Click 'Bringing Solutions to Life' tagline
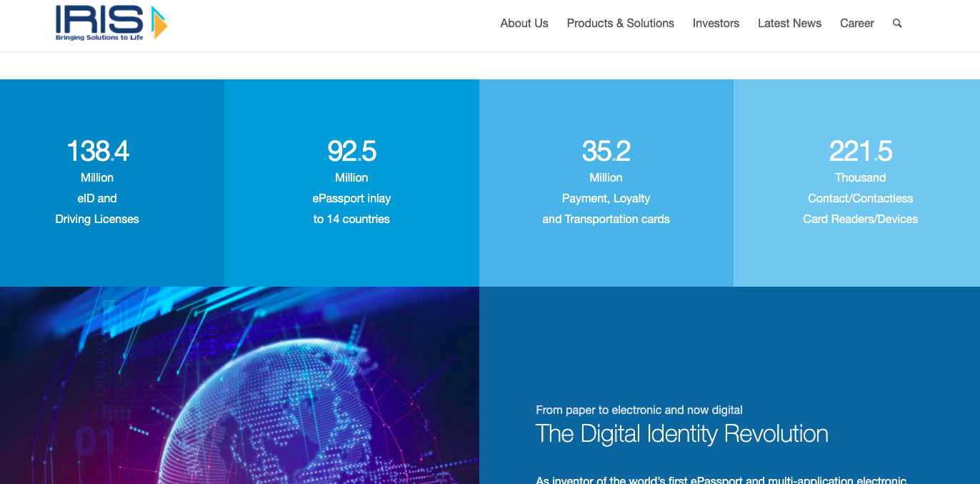The height and width of the screenshot is (484, 980). pyautogui.click(x=99, y=38)
